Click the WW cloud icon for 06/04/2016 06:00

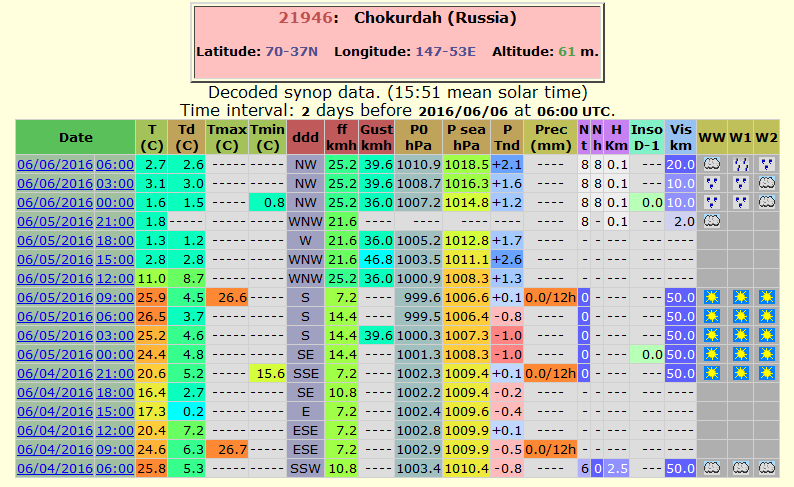(x=711, y=468)
